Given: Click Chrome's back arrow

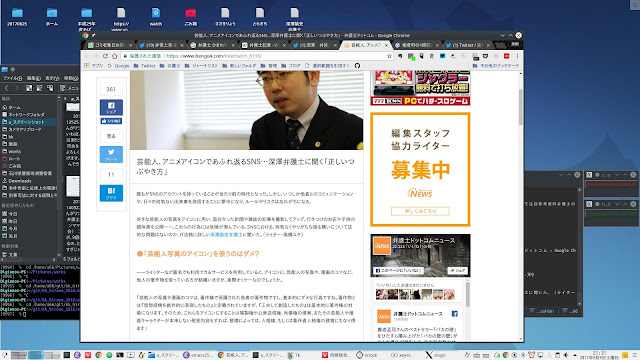Looking at the screenshot, I should coord(86,56).
